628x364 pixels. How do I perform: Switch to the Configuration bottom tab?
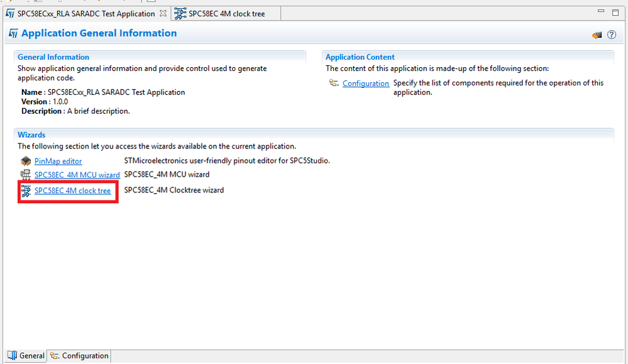click(79, 356)
